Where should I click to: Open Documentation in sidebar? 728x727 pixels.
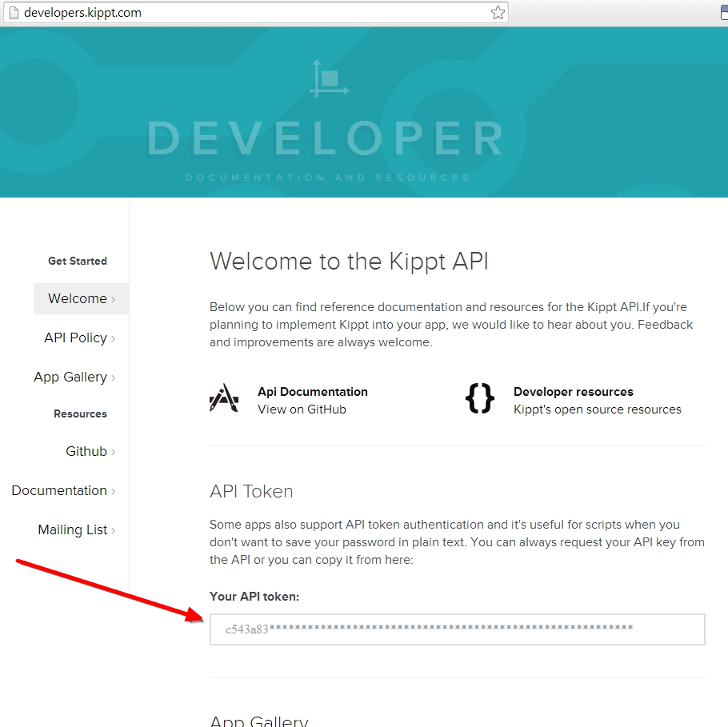click(x=63, y=491)
